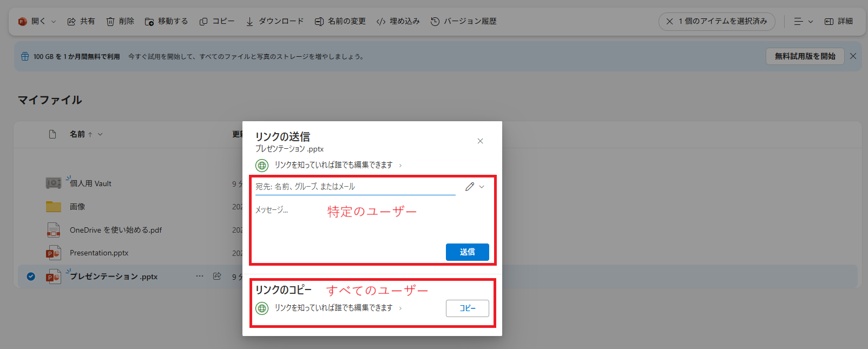This screenshot has height=349, width=868.
Task: Sort by 名前 column header
Action: [77, 134]
